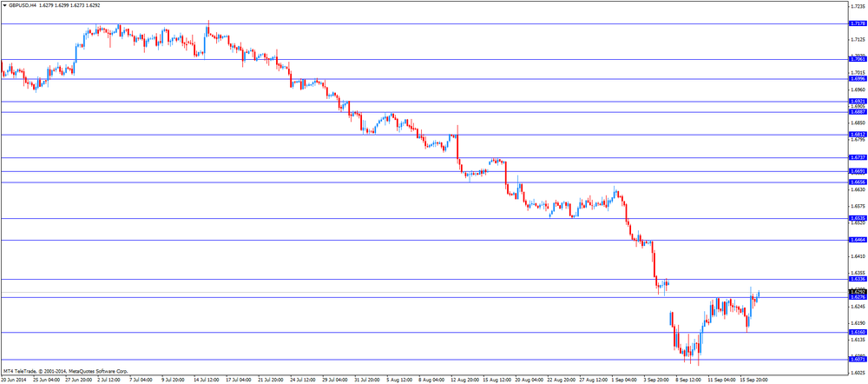Click the 8 Sep 12:00 time label
The image size is (868, 384).
point(690,381)
